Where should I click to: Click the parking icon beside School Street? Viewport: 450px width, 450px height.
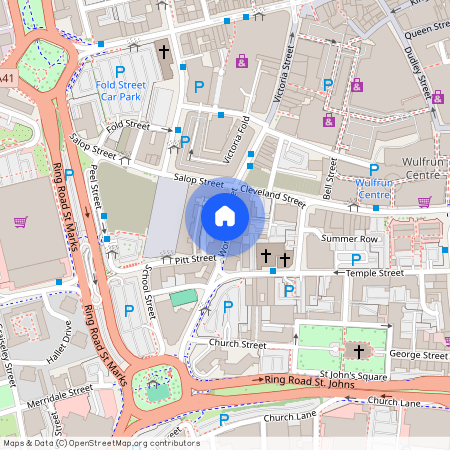[129, 311]
